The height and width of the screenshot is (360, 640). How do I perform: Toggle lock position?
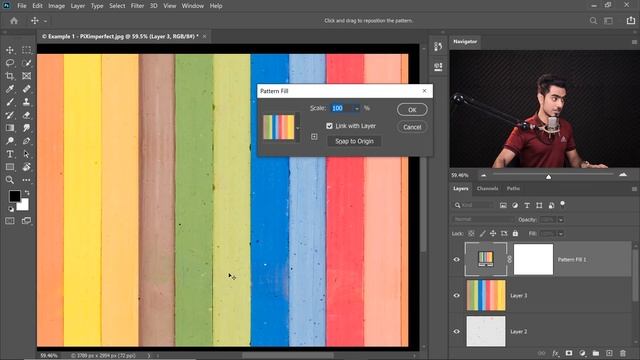tap(493, 233)
